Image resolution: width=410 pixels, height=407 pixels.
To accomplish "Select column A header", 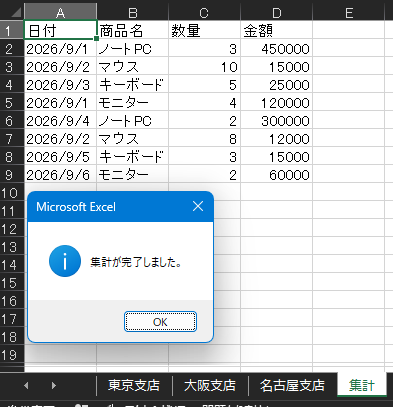I will (x=60, y=12).
